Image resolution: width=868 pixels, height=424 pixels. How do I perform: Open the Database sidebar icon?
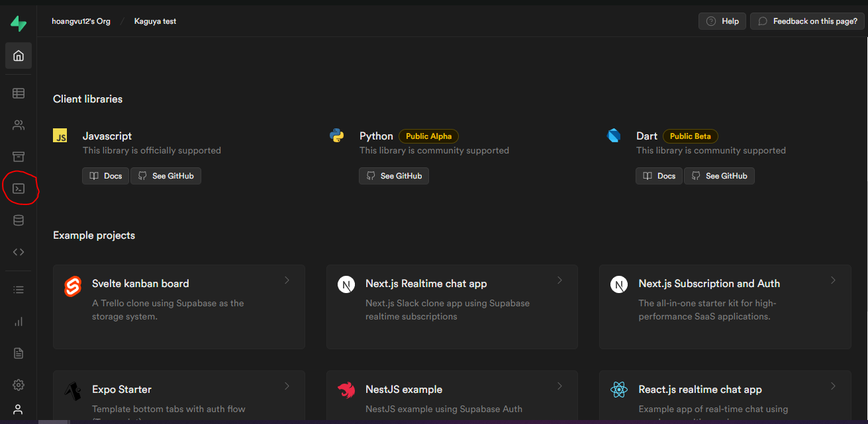pos(18,220)
